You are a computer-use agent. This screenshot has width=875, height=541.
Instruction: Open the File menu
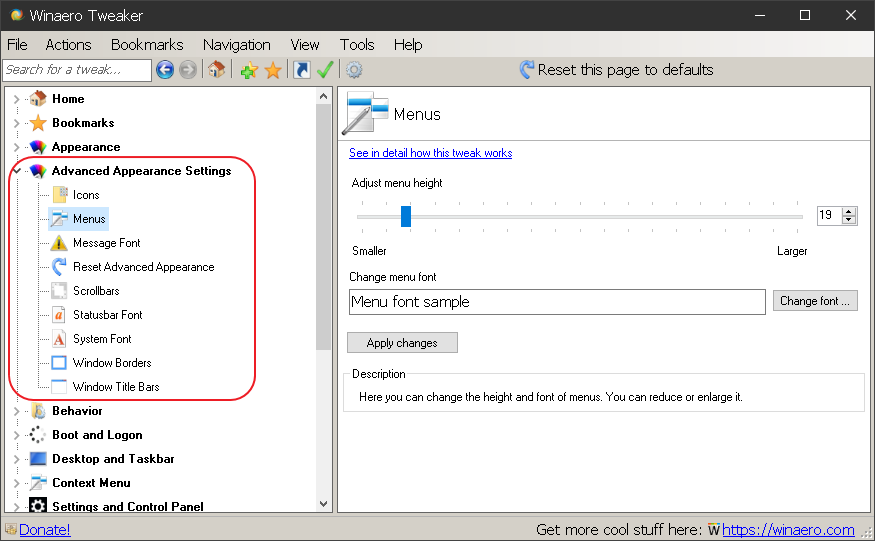point(17,45)
